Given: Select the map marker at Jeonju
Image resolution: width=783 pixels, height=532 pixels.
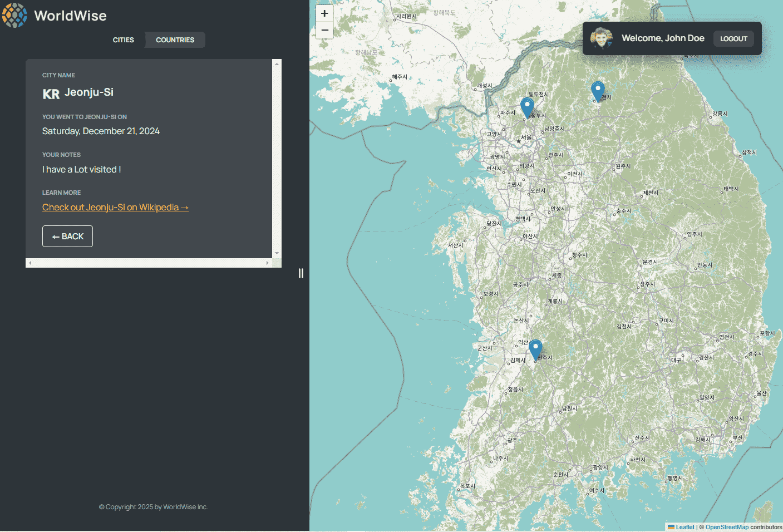Looking at the screenshot, I should [x=535, y=350].
